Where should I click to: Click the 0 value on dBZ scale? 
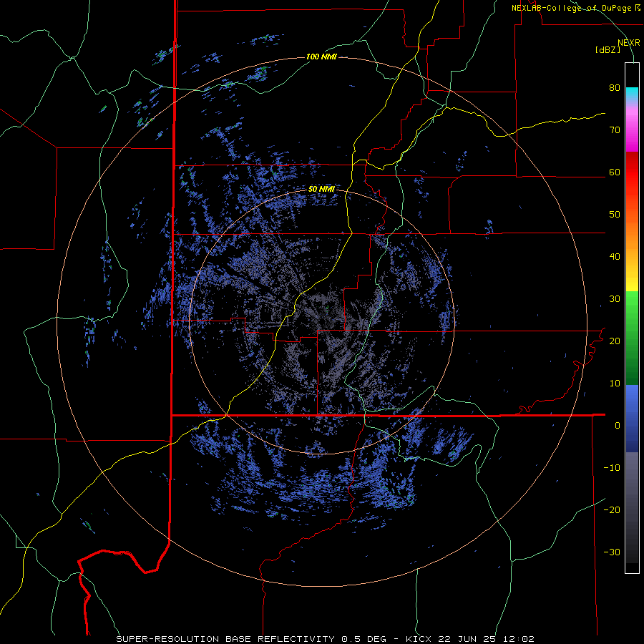tap(618, 426)
